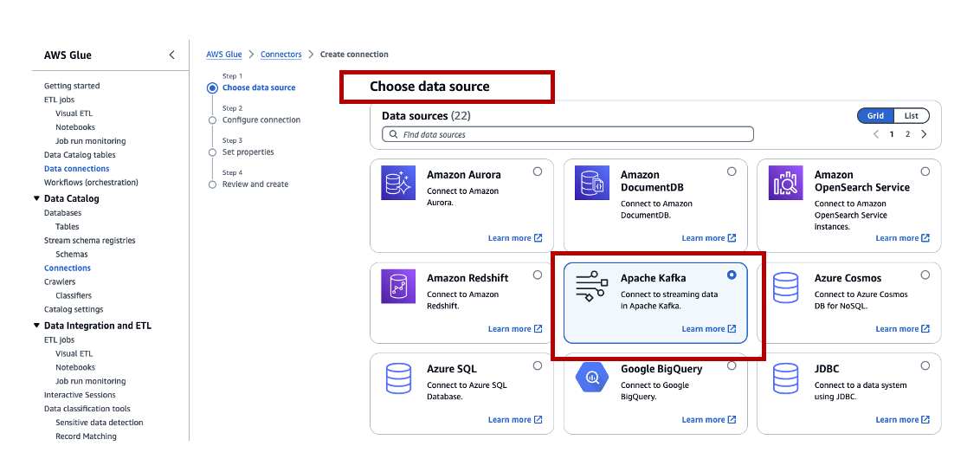Open Workflows (orchestration) in the sidebar
980x472 pixels.
coord(91,182)
